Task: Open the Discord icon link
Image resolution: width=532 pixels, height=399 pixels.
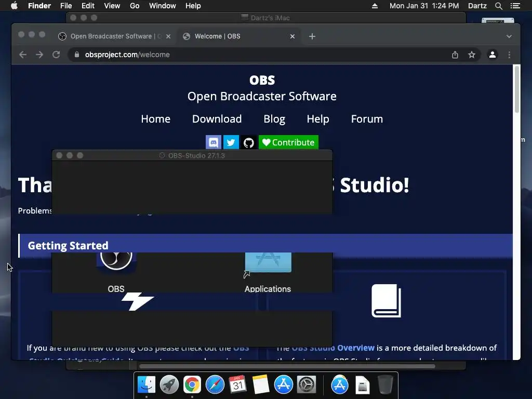Action: (x=214, y=142)
